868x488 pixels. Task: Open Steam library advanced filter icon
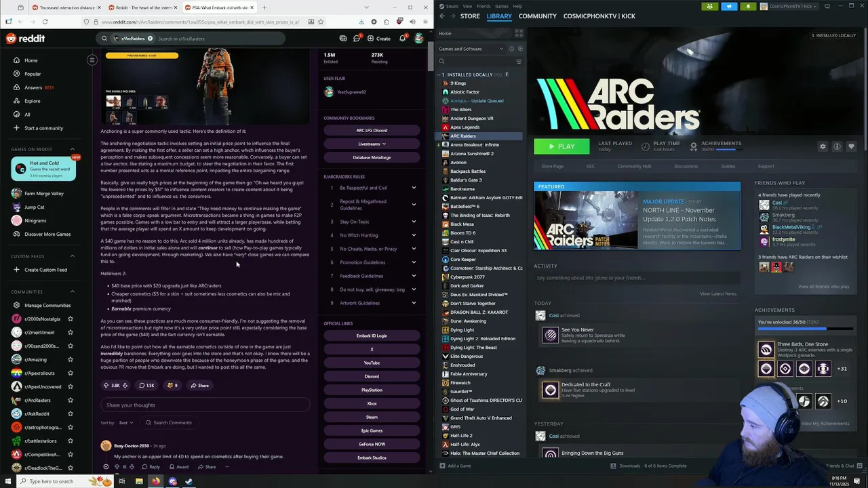tap(519, 62)
